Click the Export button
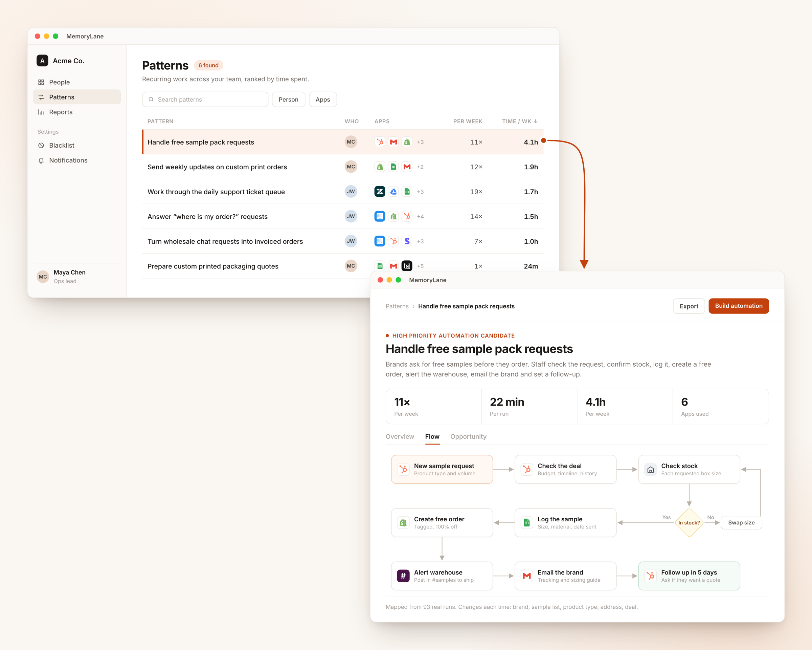Viewport: 812px width, 650px height. pos(689,306)
